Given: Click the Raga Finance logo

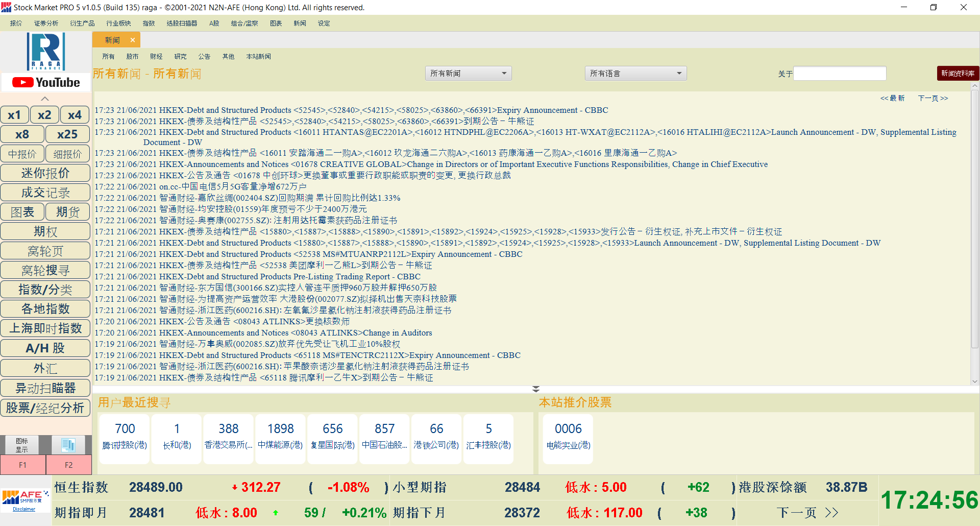Looking at the screenshot, I should [46, 51].
